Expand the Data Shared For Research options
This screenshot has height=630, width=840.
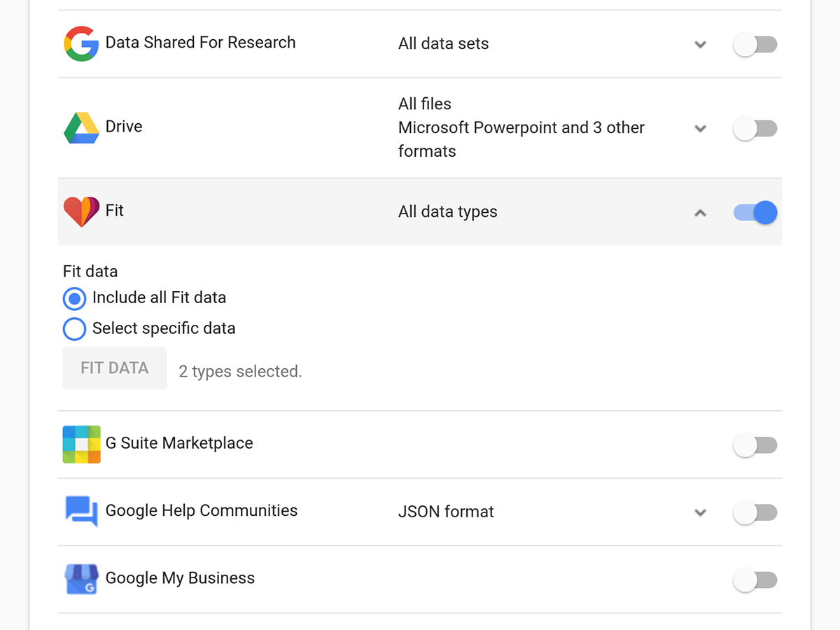[x=700, y=44]
